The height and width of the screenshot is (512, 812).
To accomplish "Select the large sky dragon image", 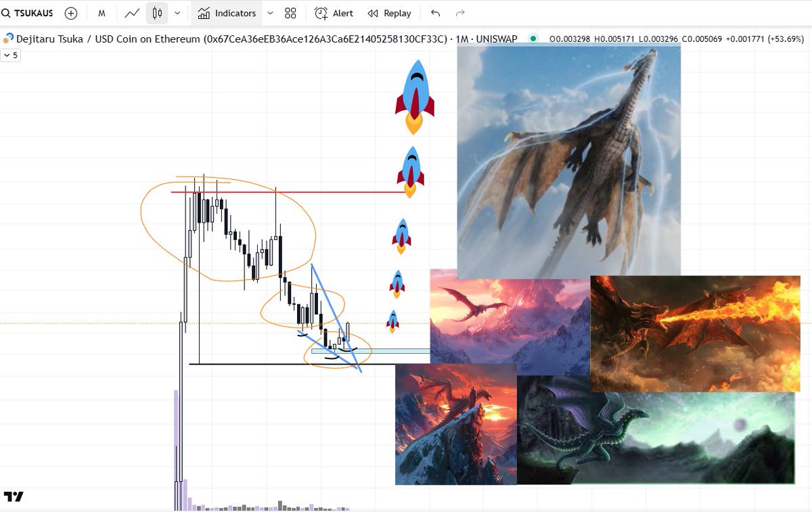I will tap(568, 161).
